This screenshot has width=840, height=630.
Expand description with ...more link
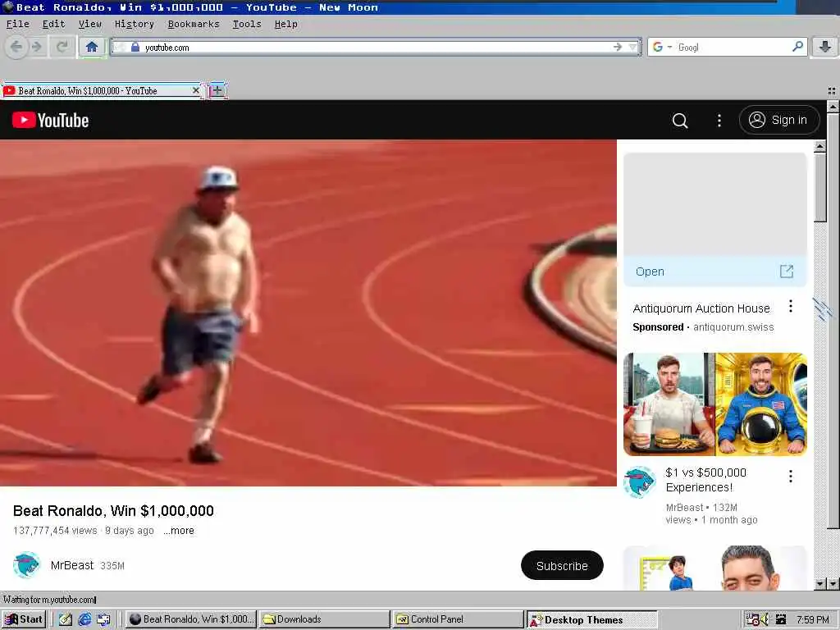click(179, 531)
